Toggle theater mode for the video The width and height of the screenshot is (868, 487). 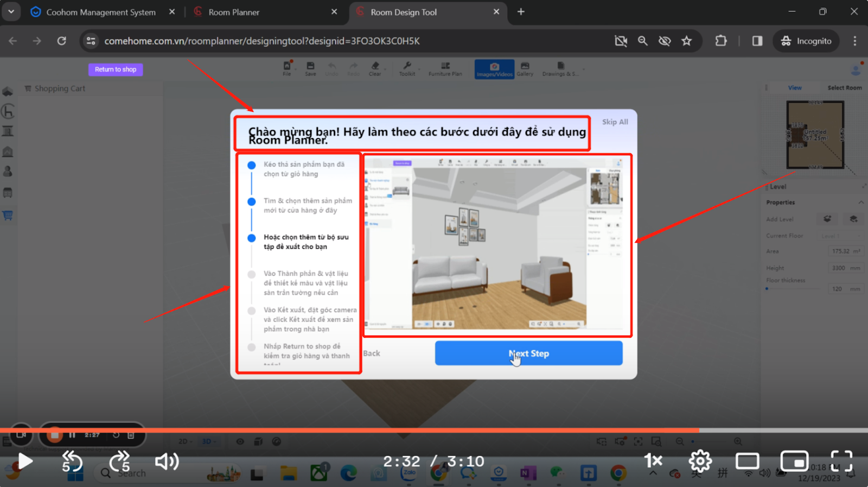tap(747, 461)
